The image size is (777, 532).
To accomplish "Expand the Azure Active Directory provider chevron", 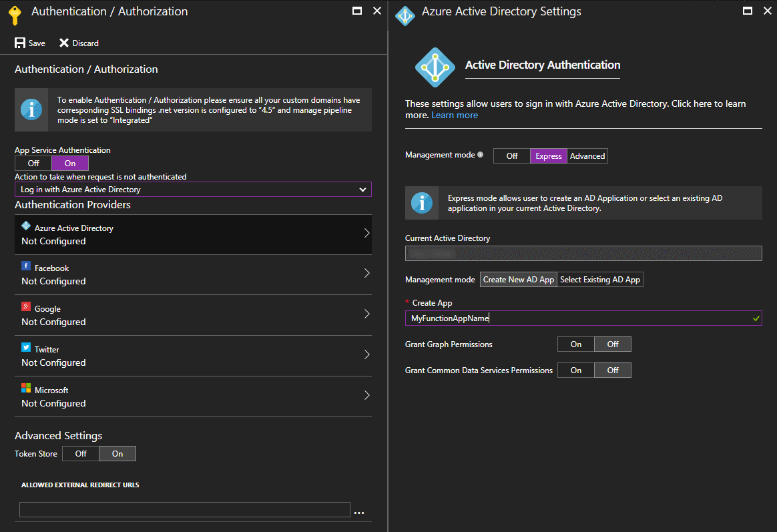I will click(366, 233).
